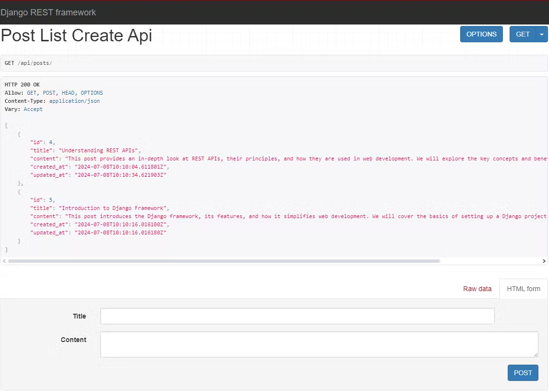
Task: Focus the Title input field
Action: [x=297, y=316]
